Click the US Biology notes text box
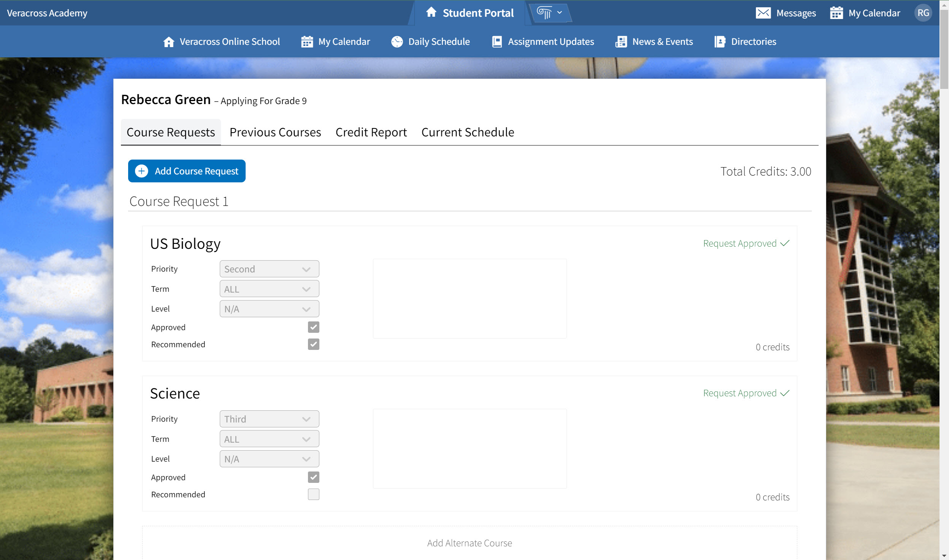This screenshot has height=560, width=949. [470, 299]
